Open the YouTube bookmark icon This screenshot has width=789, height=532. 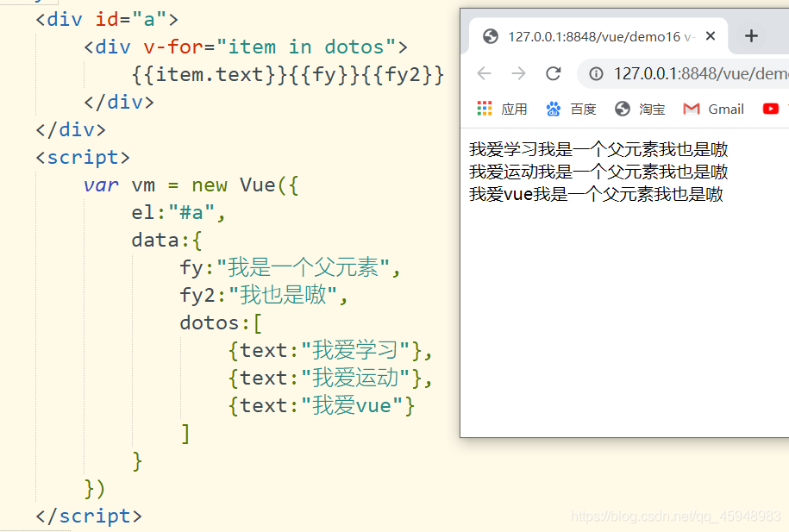(770, 109)
